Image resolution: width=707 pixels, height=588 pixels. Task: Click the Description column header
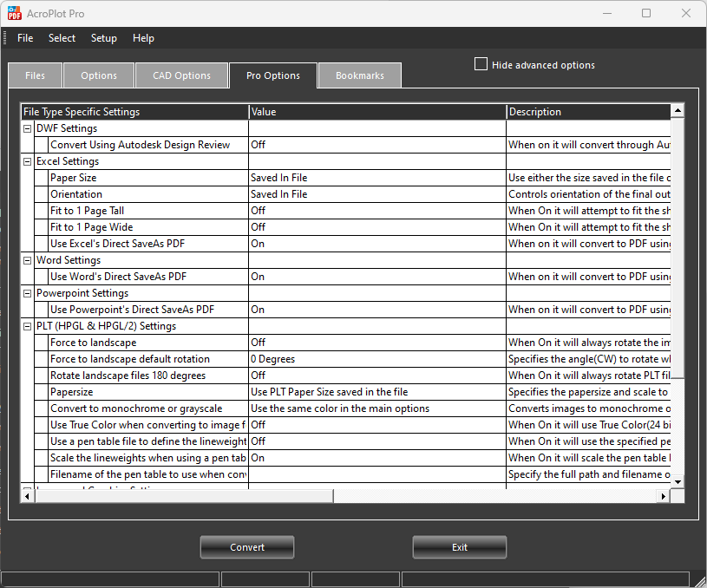pyautogui.click(x=589, y=112)
